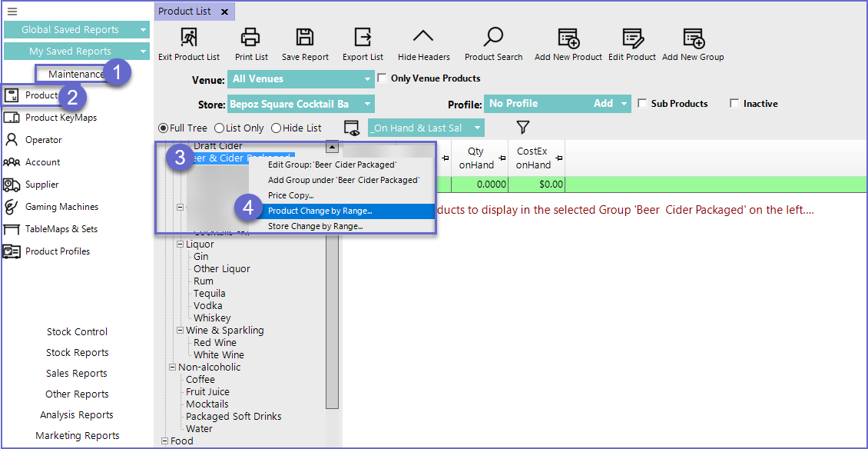Choose Product Change by Range menu item
Viewport: 868px width, 449px height.
[320, 211]
